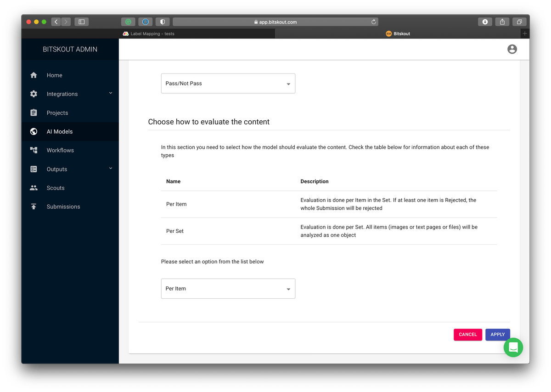Click the Description column header
Viewport: 551px width, 392px height.
click(x=315, y=181)
